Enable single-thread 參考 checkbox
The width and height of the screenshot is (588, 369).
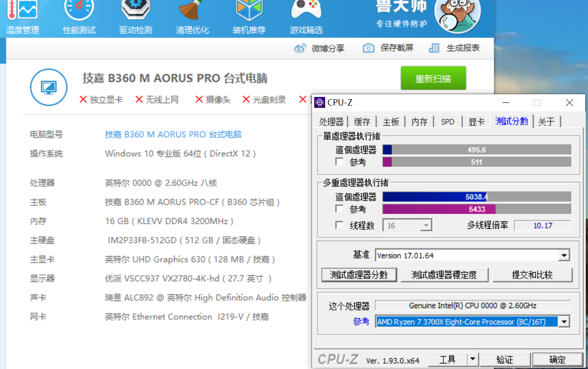click(x=339, y=162)
